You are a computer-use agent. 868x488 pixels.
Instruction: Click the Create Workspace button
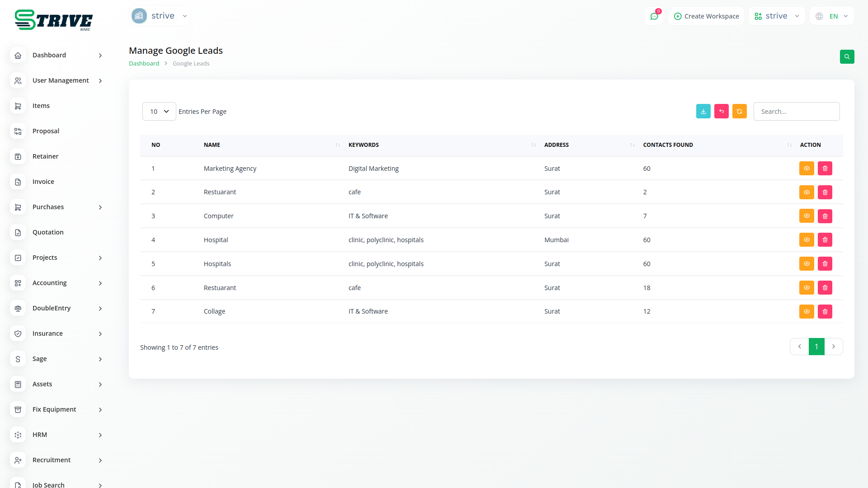(706, 16)
